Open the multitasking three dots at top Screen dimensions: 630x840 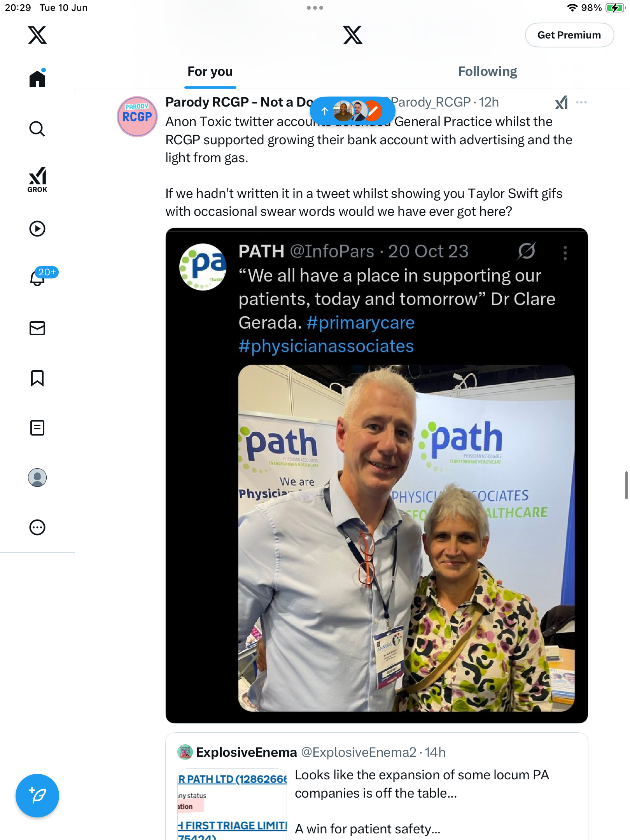coord(315,8)
